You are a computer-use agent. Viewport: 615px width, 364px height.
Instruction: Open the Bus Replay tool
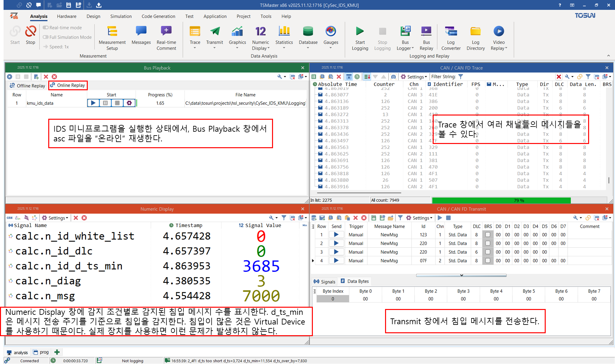pyautogui.click(x=426, y=38)
